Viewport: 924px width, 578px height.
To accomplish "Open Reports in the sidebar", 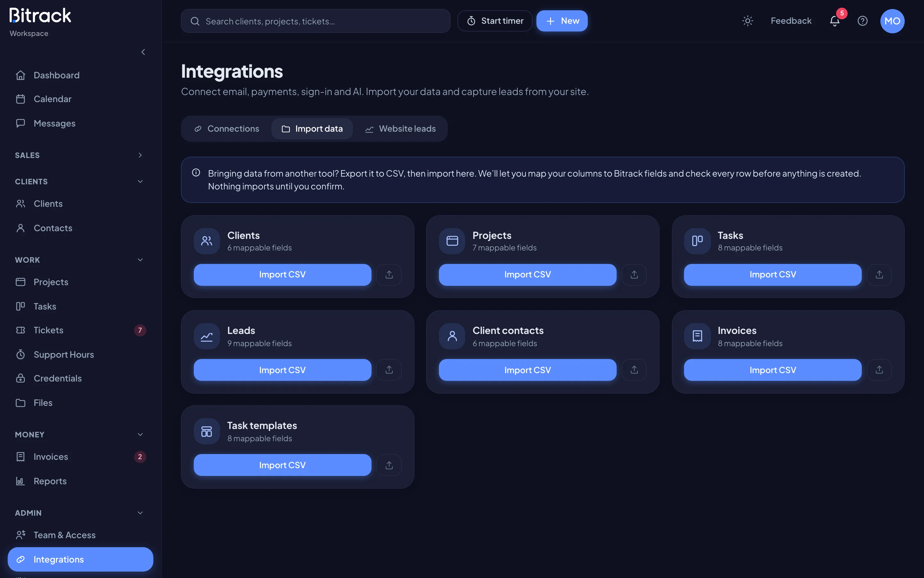I will [x=80, y=481].
